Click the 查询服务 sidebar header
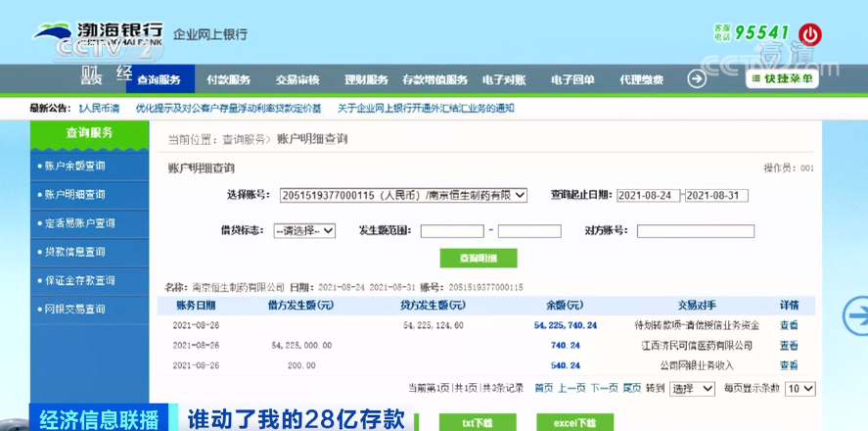 click(90, 133)
